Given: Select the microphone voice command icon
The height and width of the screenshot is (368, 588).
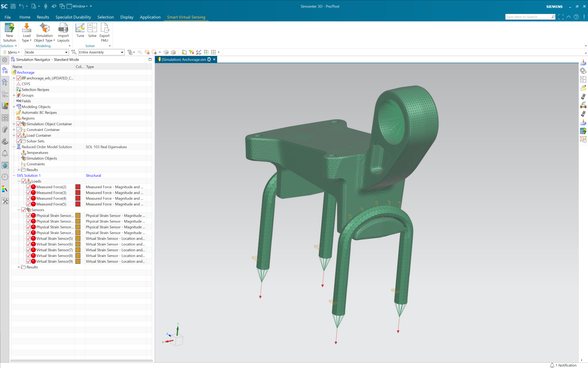Looking at the screenshot, I should pos(45,6).
